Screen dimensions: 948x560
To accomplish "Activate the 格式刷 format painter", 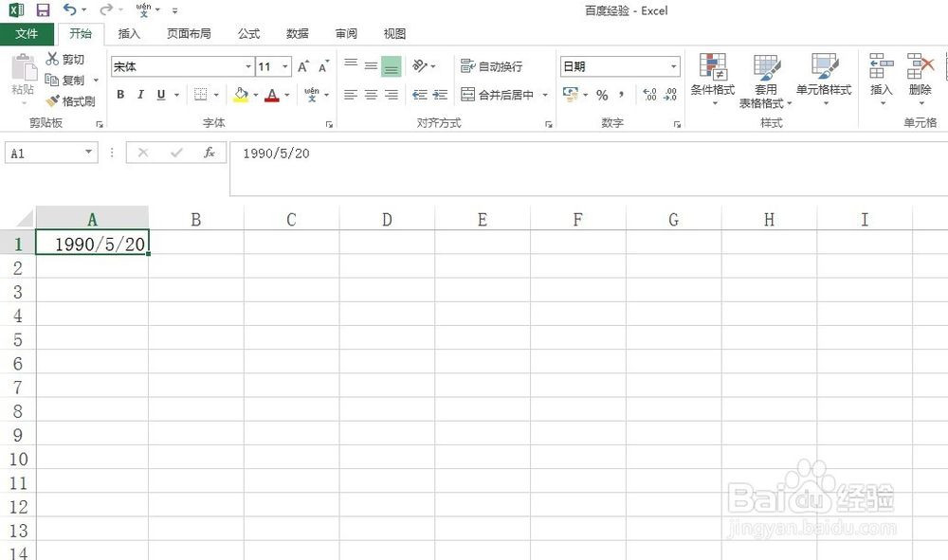I will point(70,100).
